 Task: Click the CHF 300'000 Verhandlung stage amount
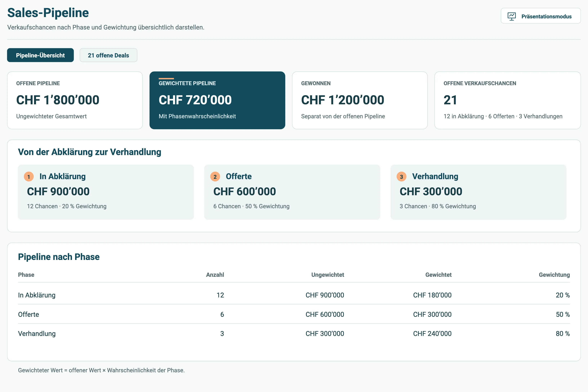click(431, 191)
